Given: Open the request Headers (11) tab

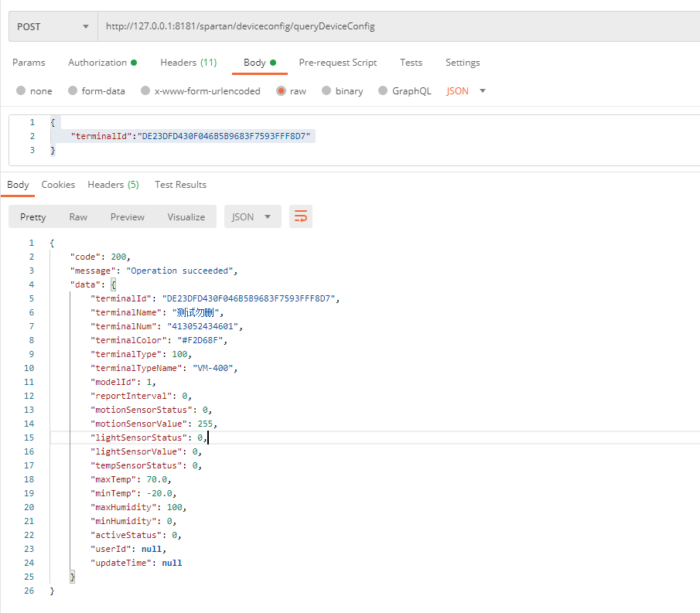Looking at the screenshot, I should pyautogui.click(x=188, y=63).
